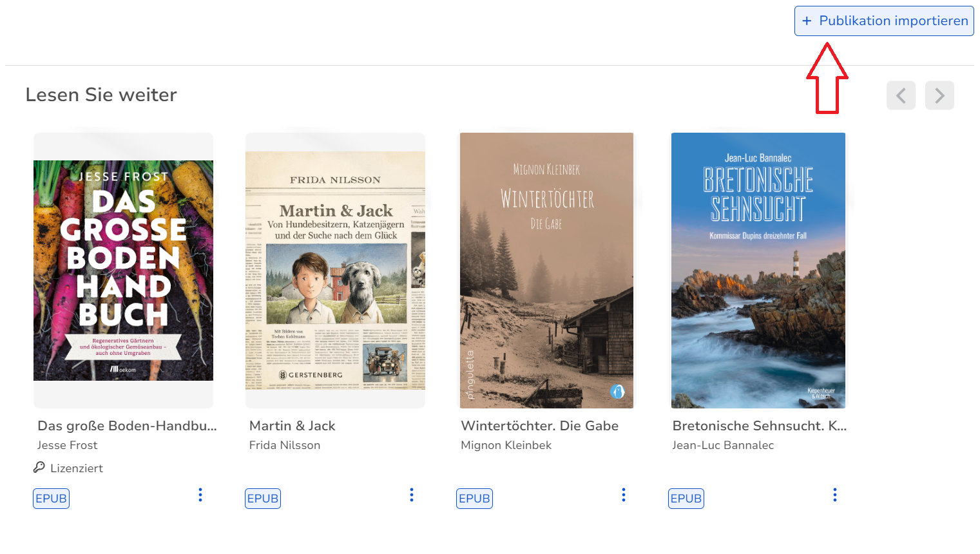Click the Martin & Jack title text

click(x=292, y=426)
